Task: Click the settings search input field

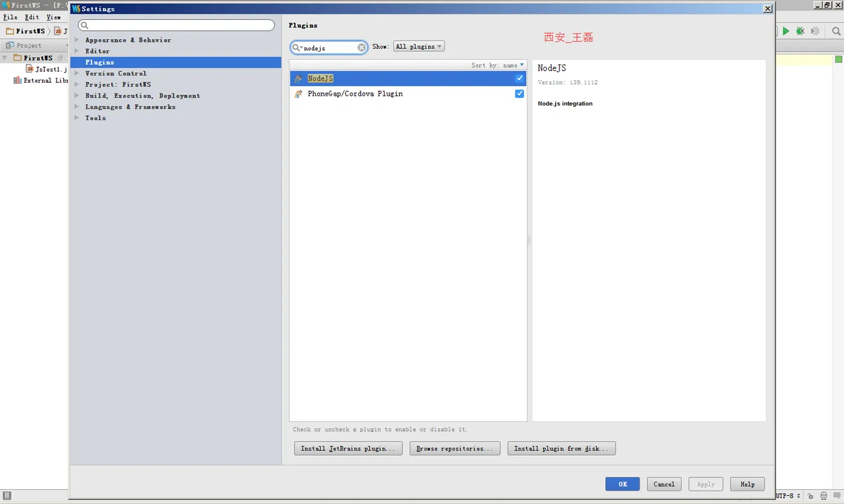Action: pos(176,25)
